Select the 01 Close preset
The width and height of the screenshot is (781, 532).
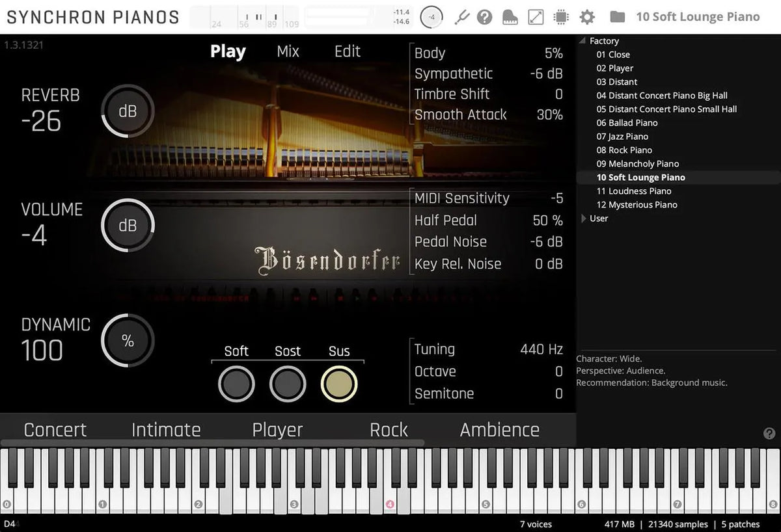pos(612,54)
